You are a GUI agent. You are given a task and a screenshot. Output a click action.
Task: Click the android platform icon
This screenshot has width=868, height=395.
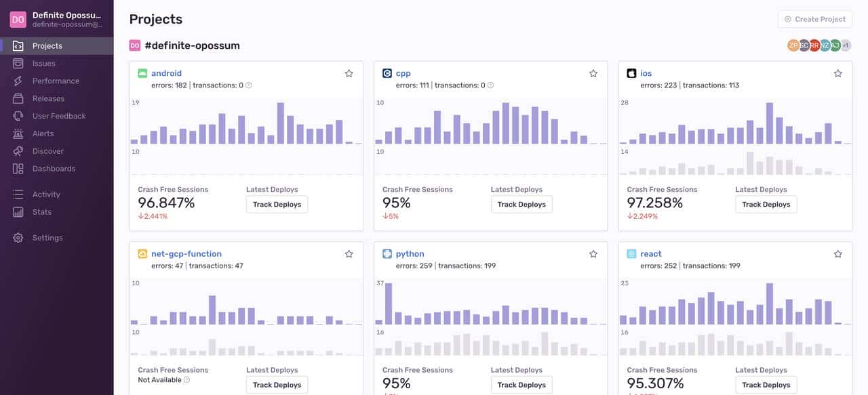(x=142, y=73)
